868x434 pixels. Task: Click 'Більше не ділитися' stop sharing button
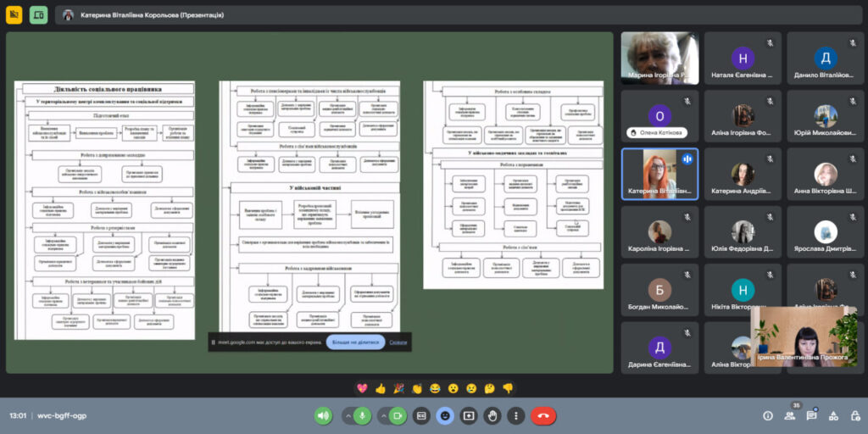(355, 342)
